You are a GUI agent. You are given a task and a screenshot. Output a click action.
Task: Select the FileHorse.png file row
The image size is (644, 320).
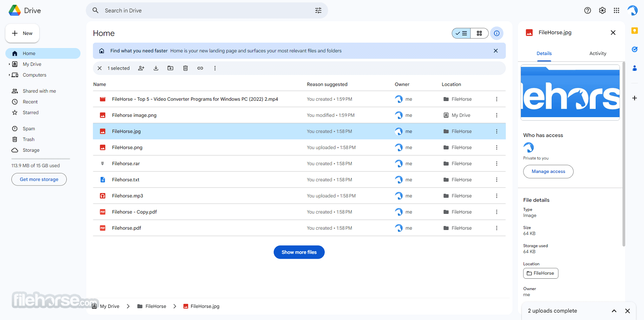299,147
